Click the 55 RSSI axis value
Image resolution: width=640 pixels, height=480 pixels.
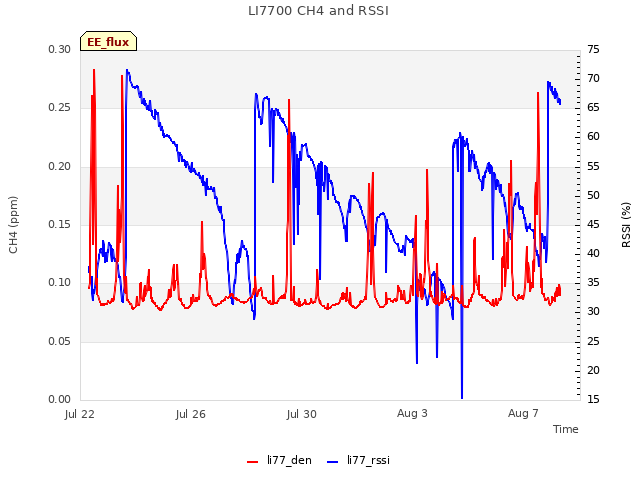point(593,167)
